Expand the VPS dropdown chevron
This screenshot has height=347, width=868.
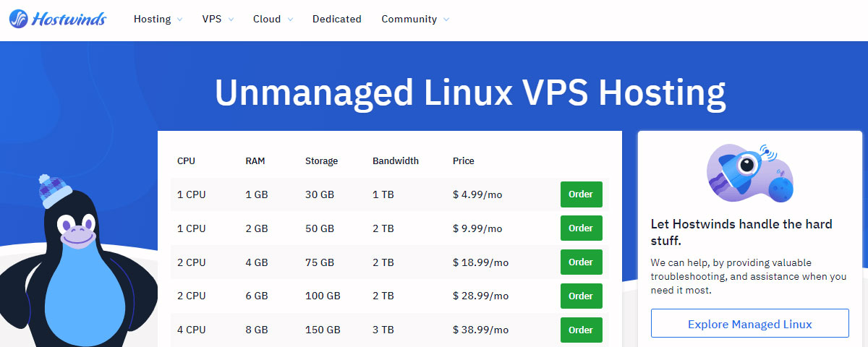click(x=231, y=20)
